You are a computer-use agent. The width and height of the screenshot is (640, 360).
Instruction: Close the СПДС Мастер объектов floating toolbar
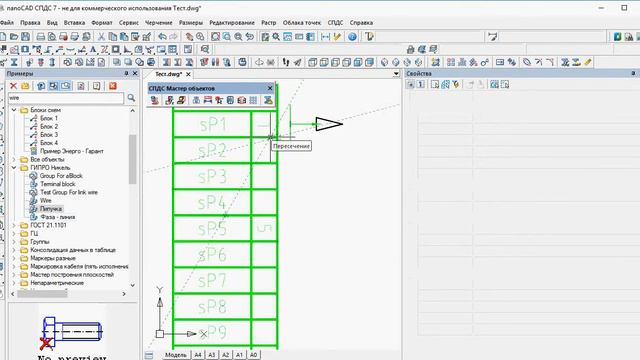point(270,88)
